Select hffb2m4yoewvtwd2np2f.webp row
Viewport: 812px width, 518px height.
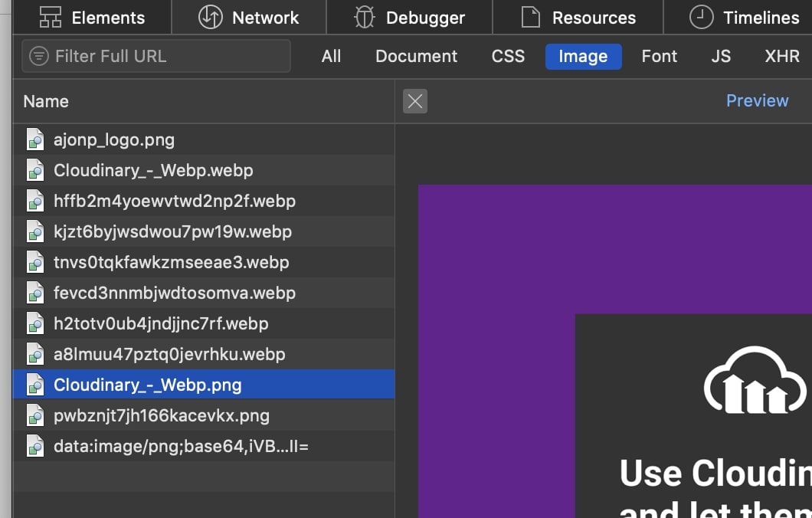tap(204, 201)
